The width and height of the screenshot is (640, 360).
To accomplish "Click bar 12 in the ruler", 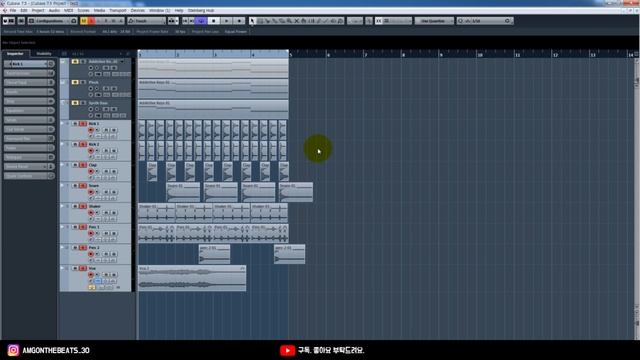I will coord(555,54).
